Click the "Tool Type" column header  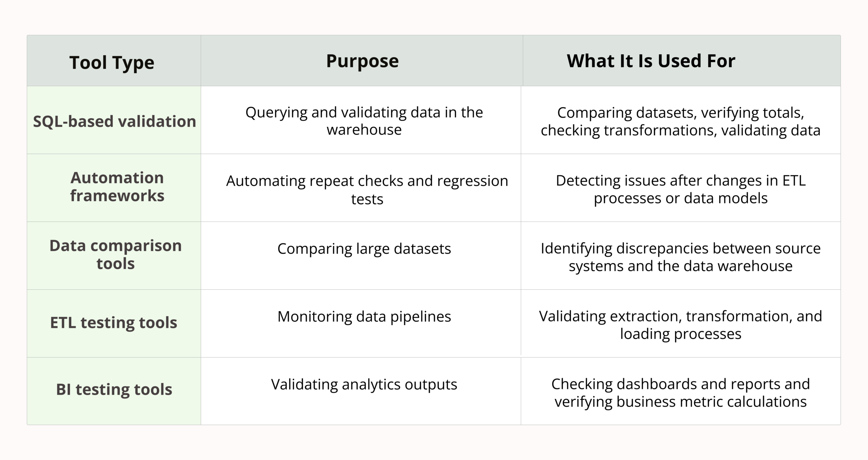coord(112,62)
